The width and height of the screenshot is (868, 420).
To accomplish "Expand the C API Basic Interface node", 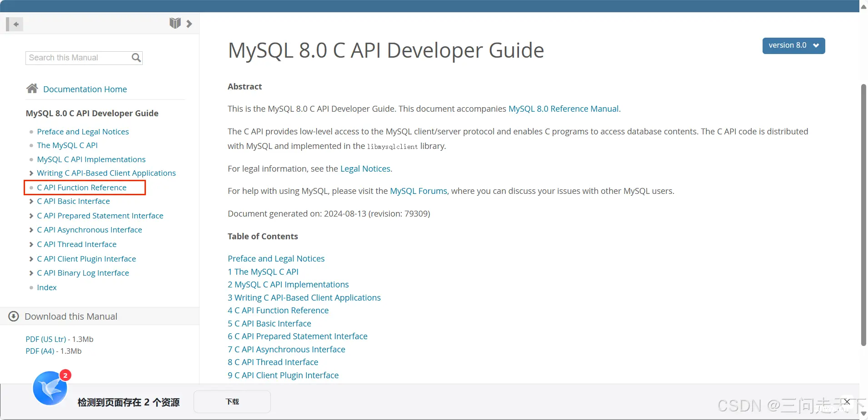I will coord(31,201).
